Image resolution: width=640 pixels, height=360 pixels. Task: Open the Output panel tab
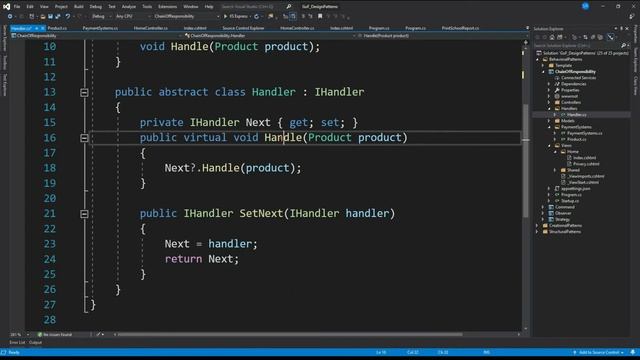coord(36,342)
